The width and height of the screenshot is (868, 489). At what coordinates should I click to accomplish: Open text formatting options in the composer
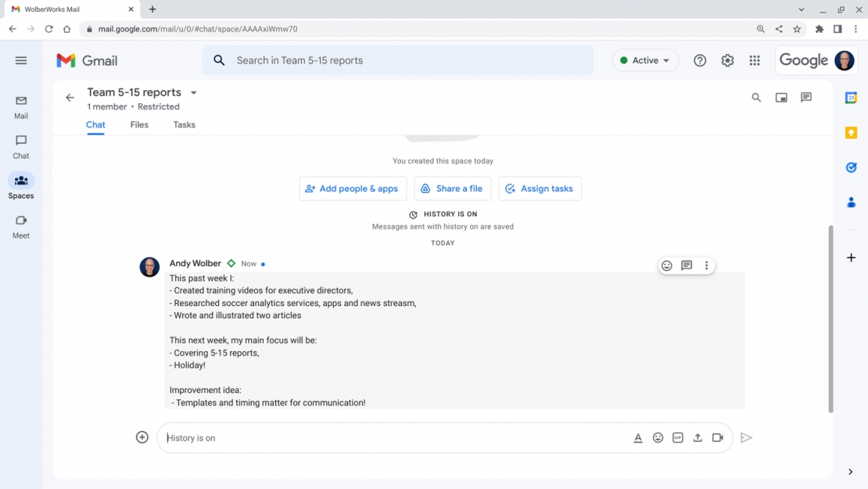tap(638, 437)
